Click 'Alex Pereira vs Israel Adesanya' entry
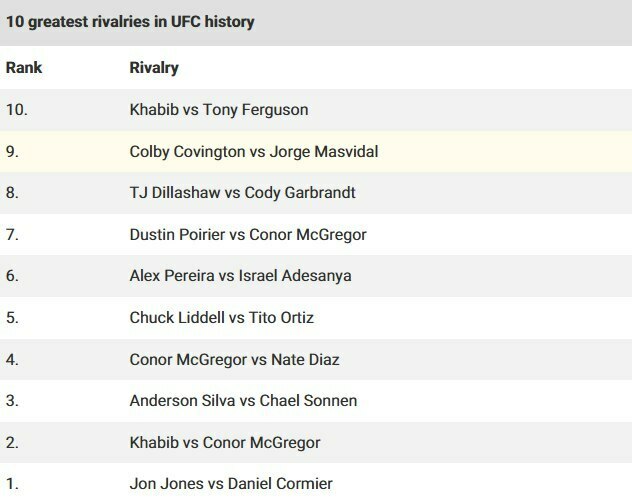This screenshot has width=632, height=501. coord(241,276)
